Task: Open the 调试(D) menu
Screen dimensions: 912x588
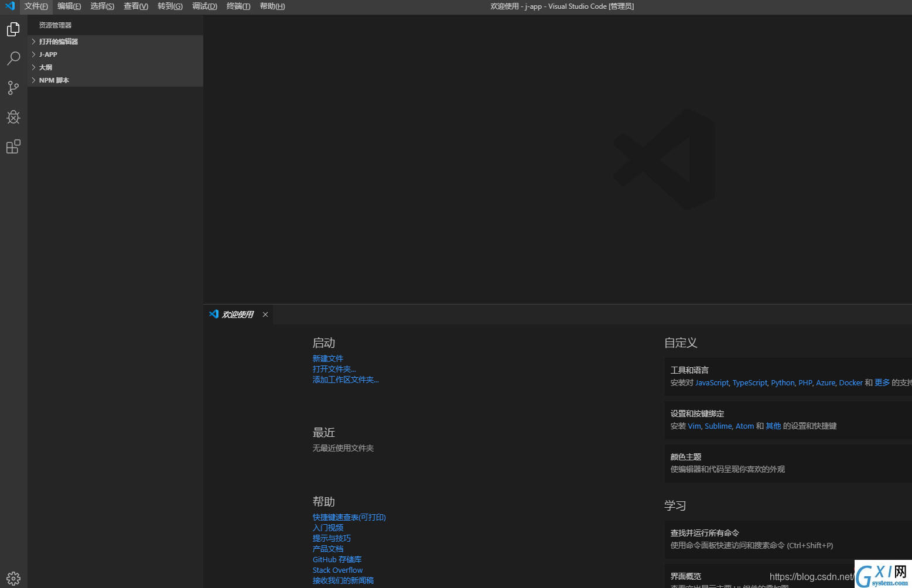Action: pos(204,6)
